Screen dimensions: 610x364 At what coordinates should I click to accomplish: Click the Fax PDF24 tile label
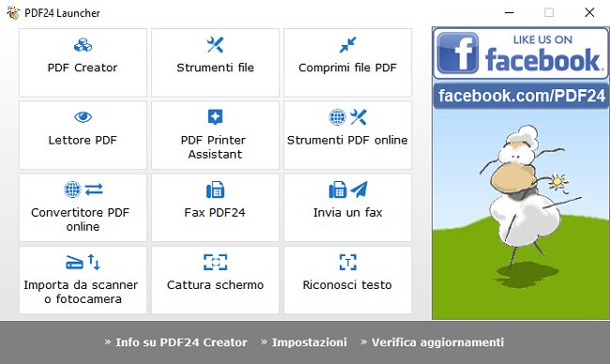pos(215,213)
